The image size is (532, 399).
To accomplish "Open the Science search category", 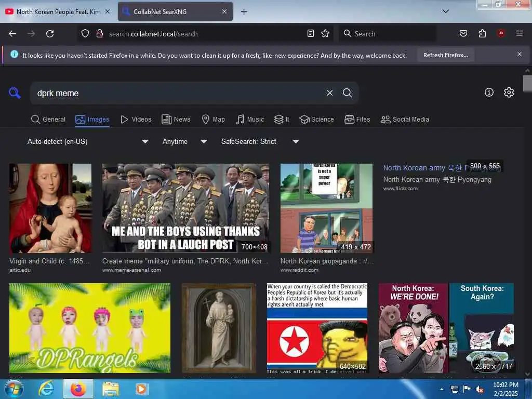I will 316,119.
